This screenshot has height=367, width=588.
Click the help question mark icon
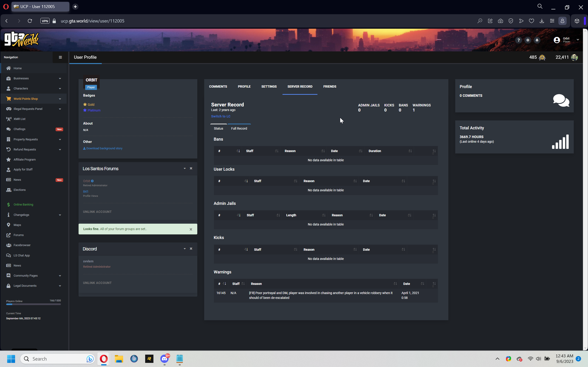coord(518,40)
